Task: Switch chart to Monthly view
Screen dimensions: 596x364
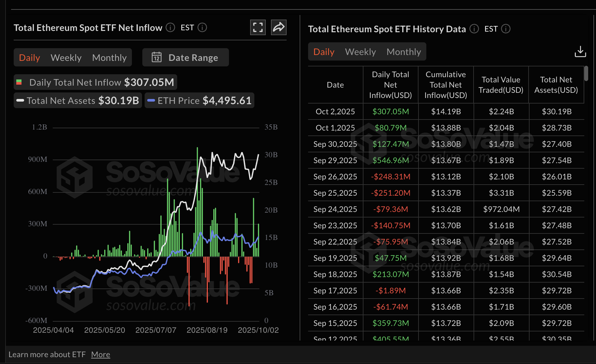Action: pos(109,58)
